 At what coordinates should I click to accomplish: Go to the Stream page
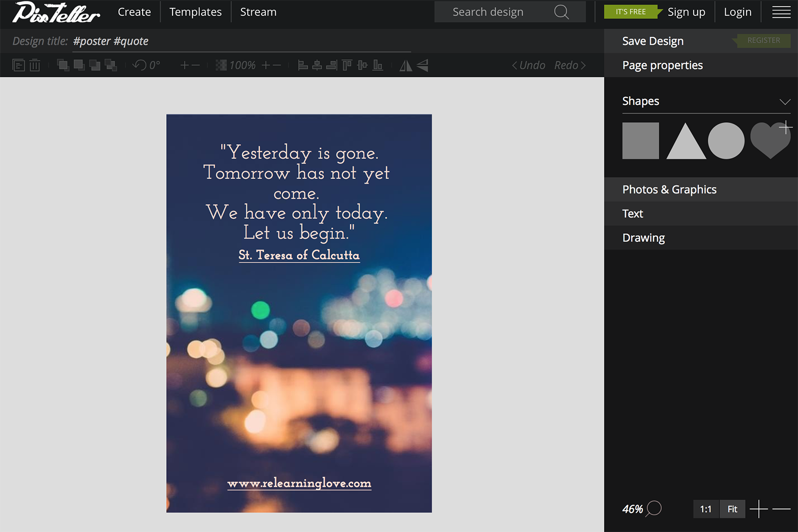point(258,12)
